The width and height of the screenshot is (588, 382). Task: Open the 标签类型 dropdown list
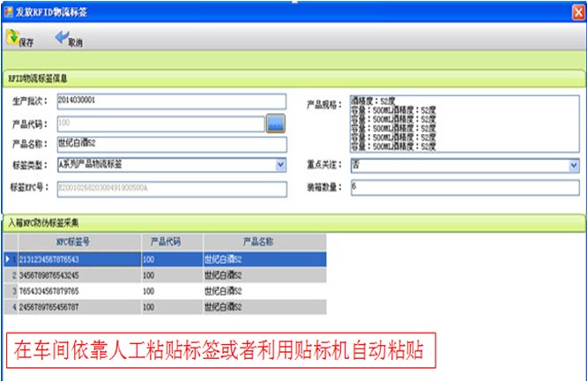pos(280,164)
